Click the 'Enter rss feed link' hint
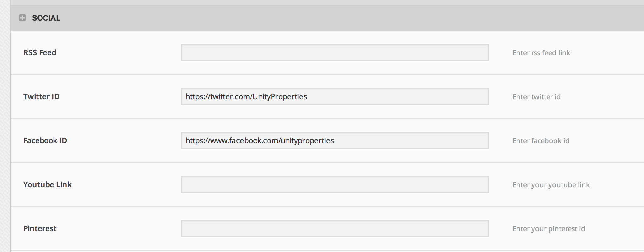Viewport: 644px width, 252px height. [541, 53]
